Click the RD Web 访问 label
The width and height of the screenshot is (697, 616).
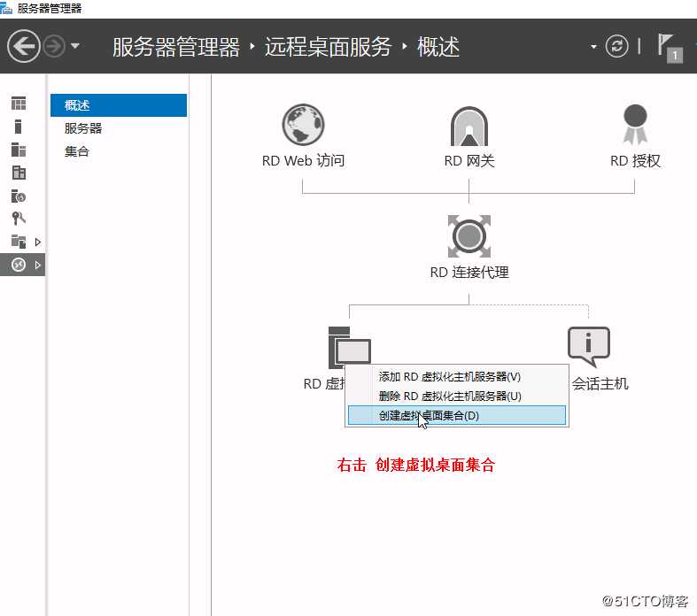click(x=303, y=161)
